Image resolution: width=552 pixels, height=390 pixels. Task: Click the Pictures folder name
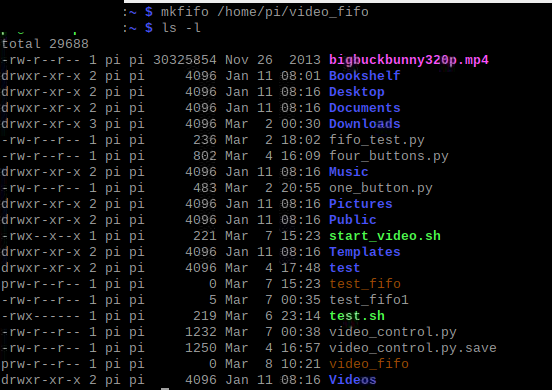pos(360,204)
